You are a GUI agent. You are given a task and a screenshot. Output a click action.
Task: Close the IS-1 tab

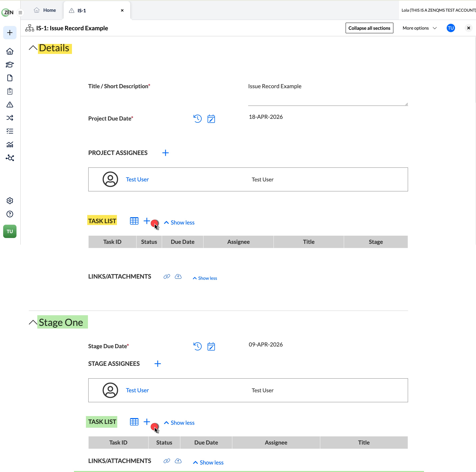tap(122, 10)
